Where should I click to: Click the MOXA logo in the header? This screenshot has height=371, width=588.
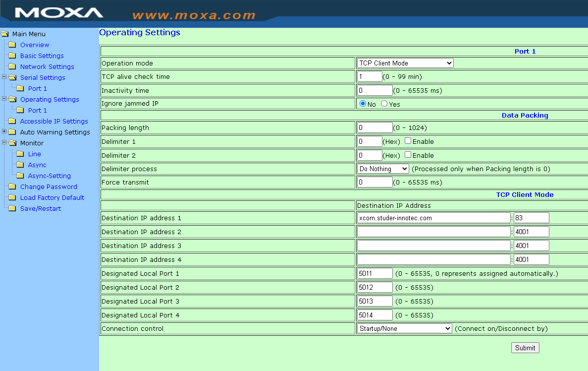coord(59,13)
